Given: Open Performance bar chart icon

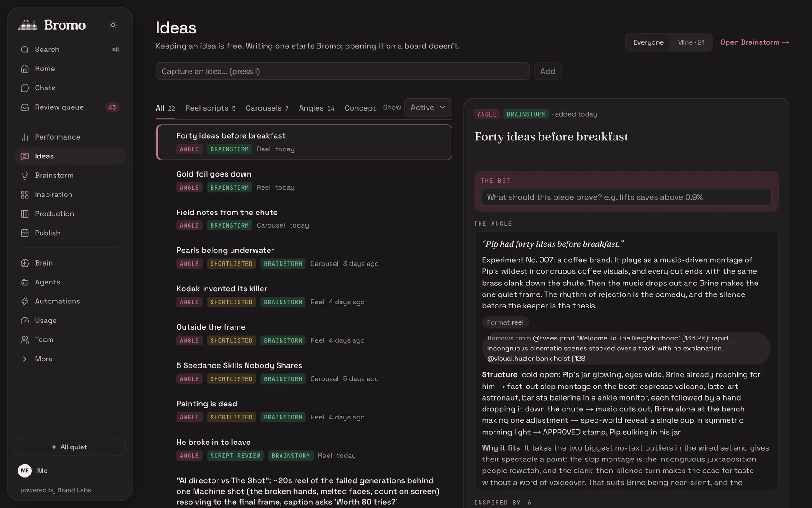Looking at the screenshot, I should click(25, 137).
